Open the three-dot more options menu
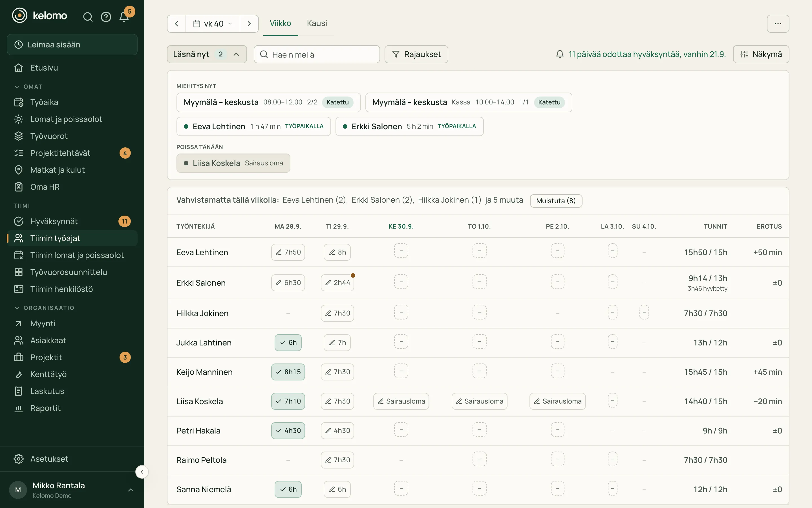Screen dimensions: 812x508 coord(778,23)
